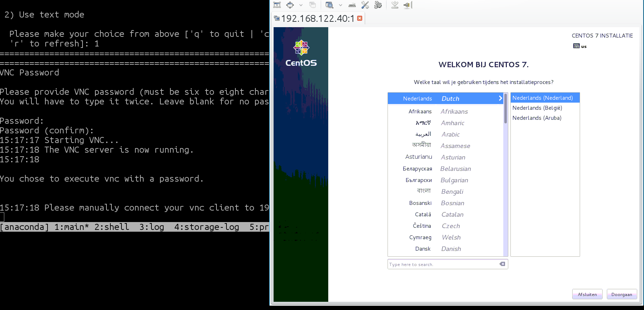
Task: Select Català in the language list
Action: [445, 215]
